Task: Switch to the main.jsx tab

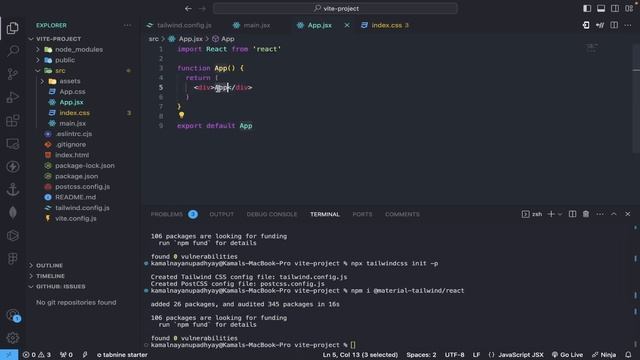Action: point(257,25)
